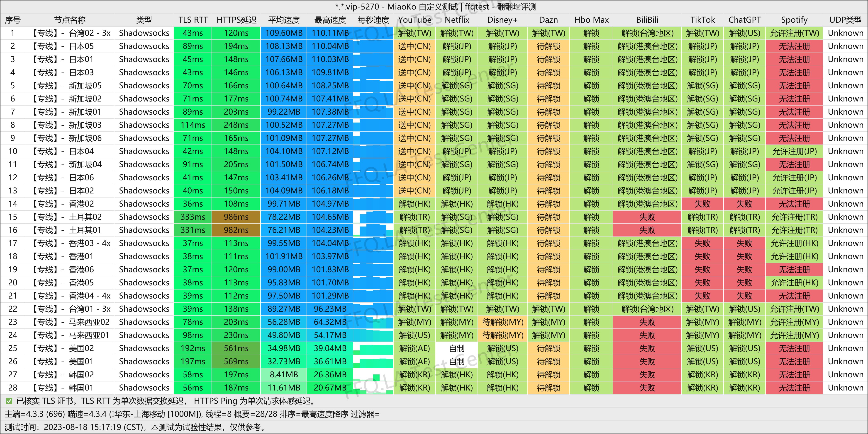Screen dimensions: 868x434
Task: Click the Spotify column header
Action: coord(794,20)
